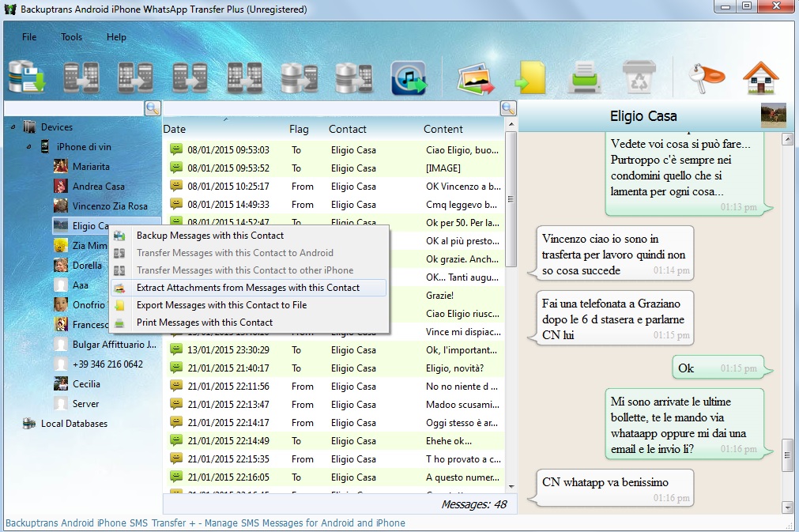Select the message dated 13/01/2015 23:30:29
Screen dimensions: 799x532
(x=334, y=350)
